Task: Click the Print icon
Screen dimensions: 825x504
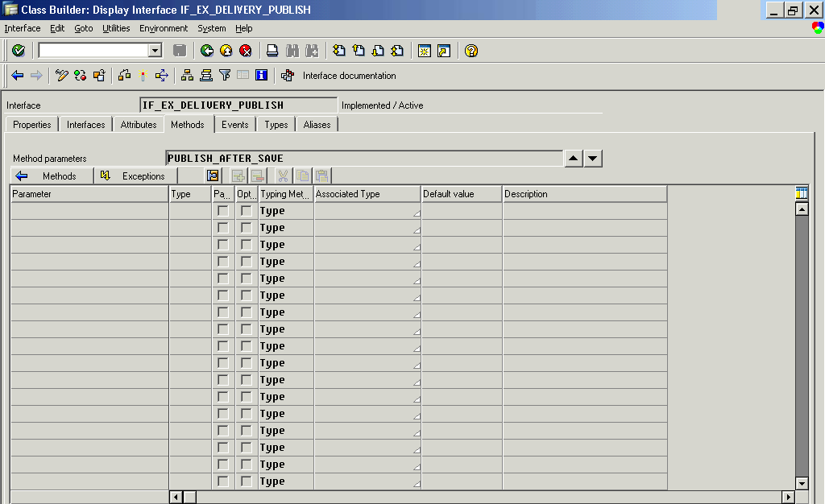Action: 272,51
